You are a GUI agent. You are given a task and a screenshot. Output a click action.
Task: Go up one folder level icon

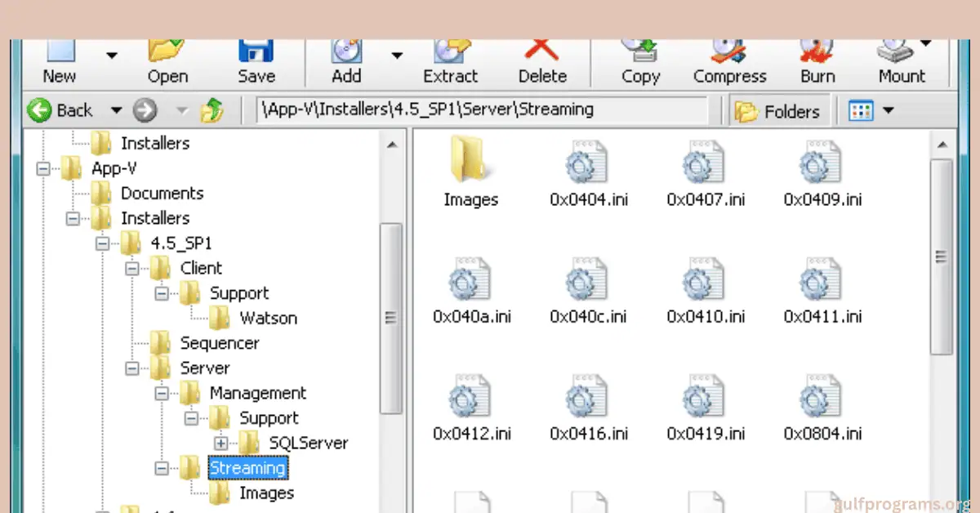point(212,110)
